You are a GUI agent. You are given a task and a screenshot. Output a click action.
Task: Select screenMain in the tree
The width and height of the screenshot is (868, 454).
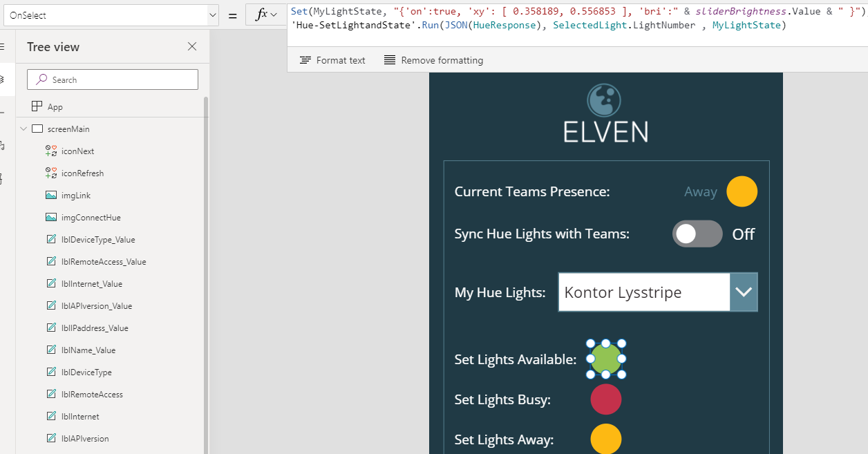68,129
